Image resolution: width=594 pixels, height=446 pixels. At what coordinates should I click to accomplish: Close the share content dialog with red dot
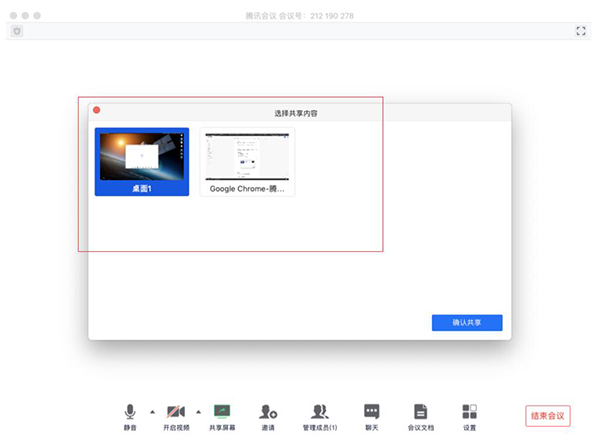coord(97,110)
